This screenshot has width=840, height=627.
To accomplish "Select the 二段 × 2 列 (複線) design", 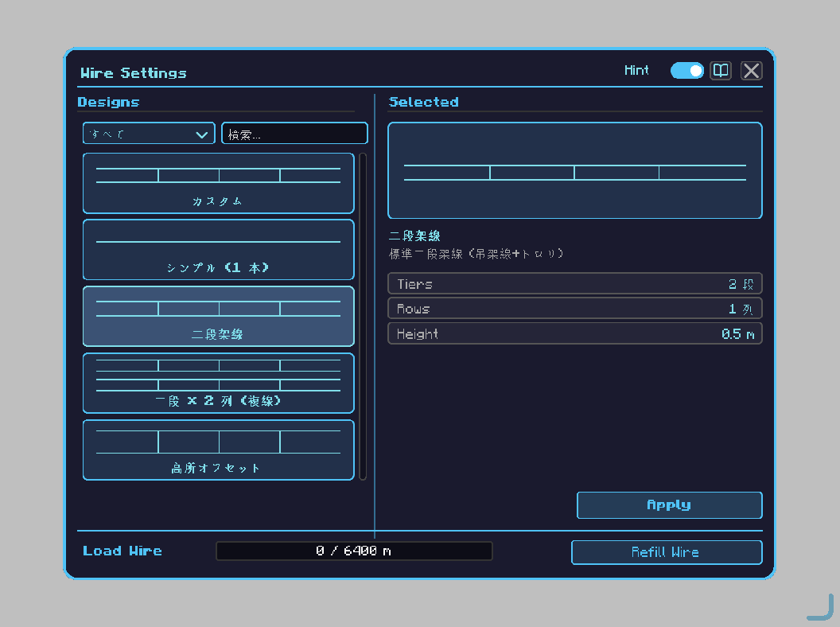I will [219, 384].
